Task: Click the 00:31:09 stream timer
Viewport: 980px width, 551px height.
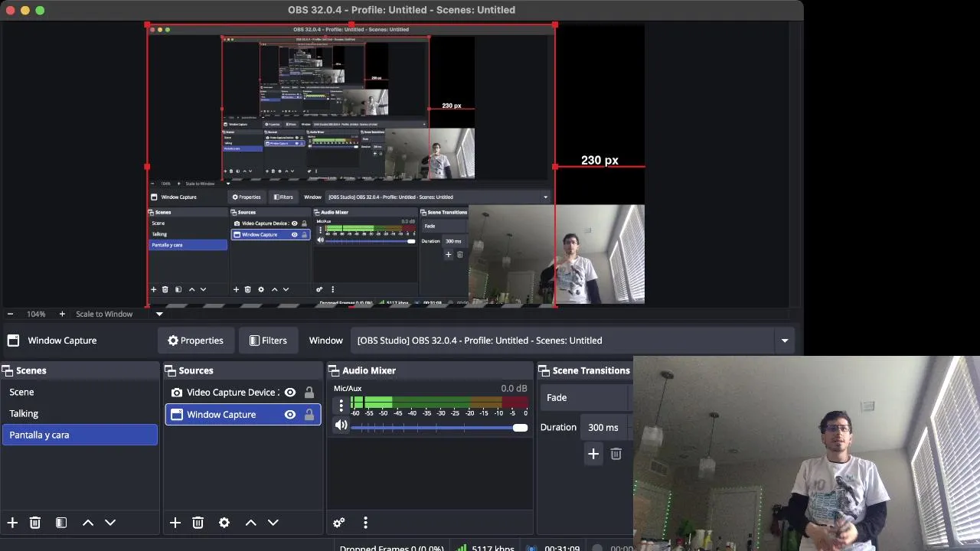Action: click(562, 548)
